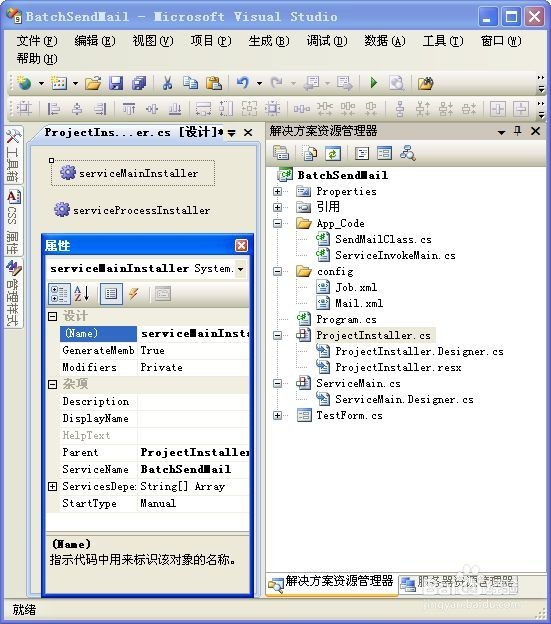
Task: Show the Properties list button in property grid
Action: pyautogui.click(x=111, y=294)
